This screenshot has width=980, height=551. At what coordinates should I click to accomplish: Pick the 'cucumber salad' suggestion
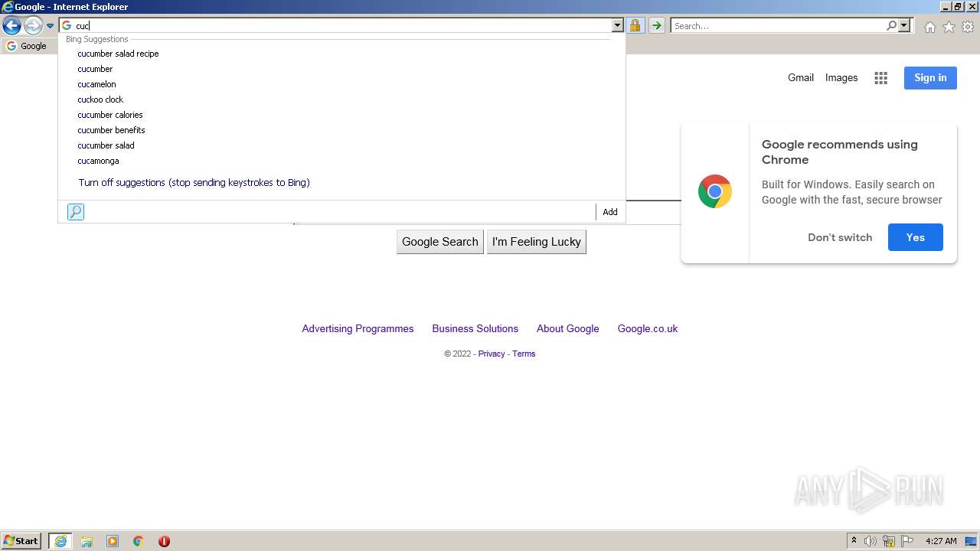(x=106, y=145)
